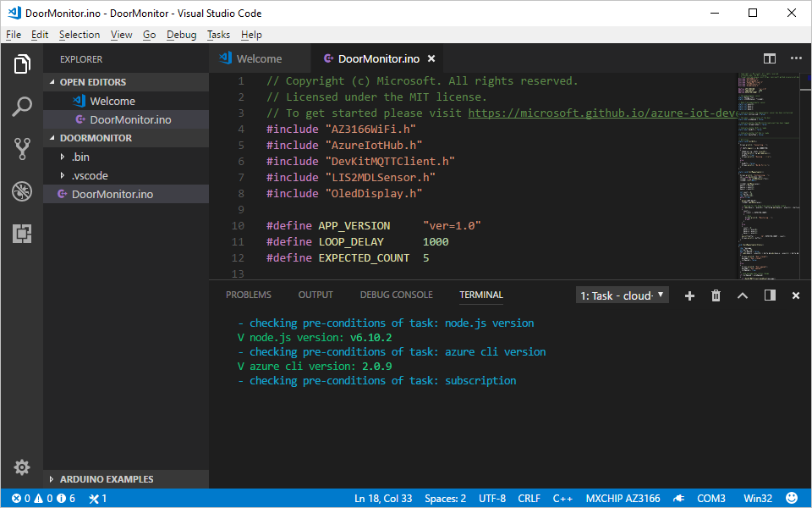Toggle terminal panel position icon

770,295
